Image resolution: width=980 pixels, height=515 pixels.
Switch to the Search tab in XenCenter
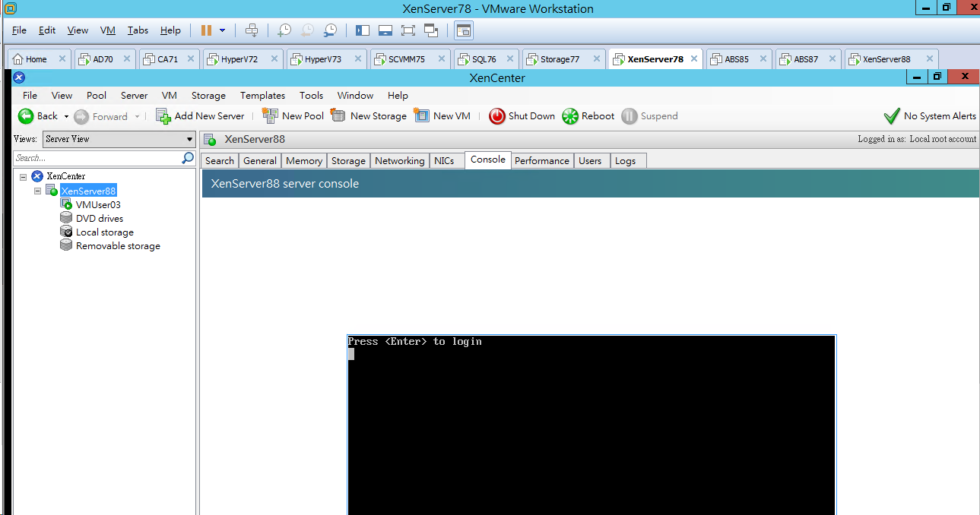[220, 161]
